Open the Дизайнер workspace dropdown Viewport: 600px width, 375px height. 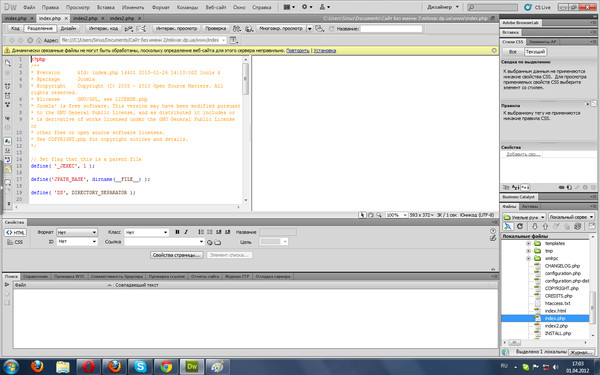443,7
